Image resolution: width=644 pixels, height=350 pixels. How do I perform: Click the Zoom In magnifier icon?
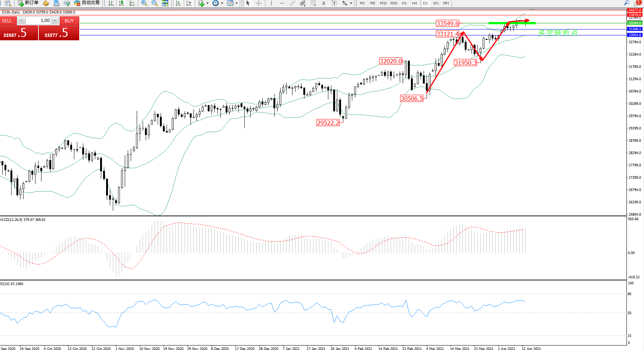144,3
